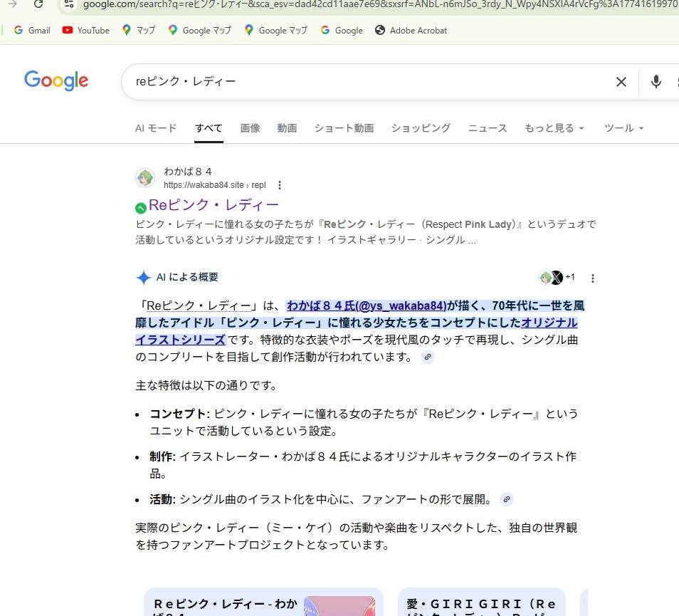The image size is (679, 616).
Task: Click the browser forward arrow
Action: [x=13, y=4]
